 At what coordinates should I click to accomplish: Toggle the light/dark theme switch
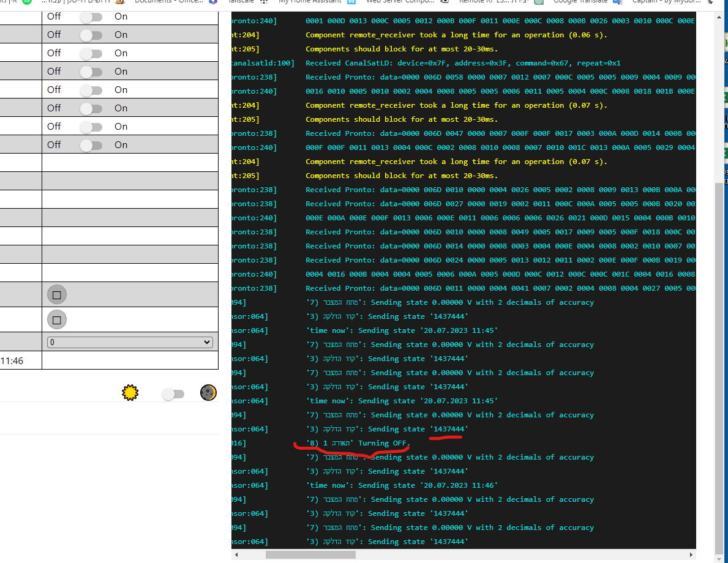173,394
